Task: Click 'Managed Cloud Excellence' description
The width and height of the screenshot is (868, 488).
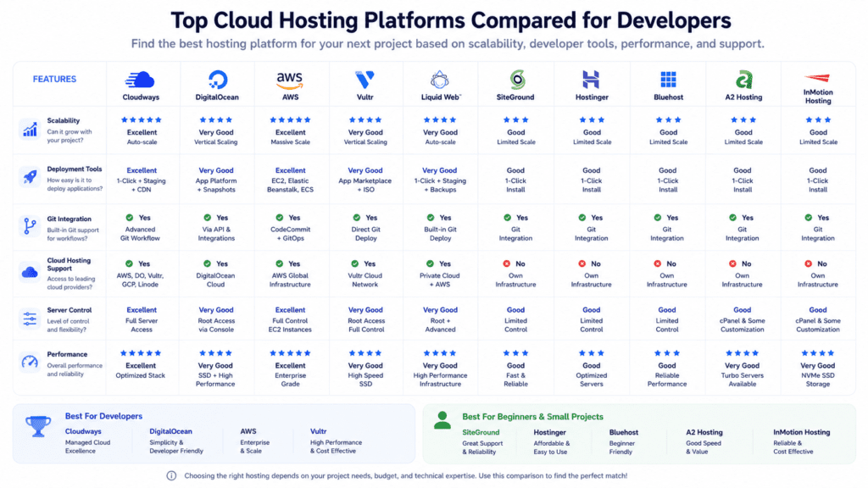Action: point(87,446)
